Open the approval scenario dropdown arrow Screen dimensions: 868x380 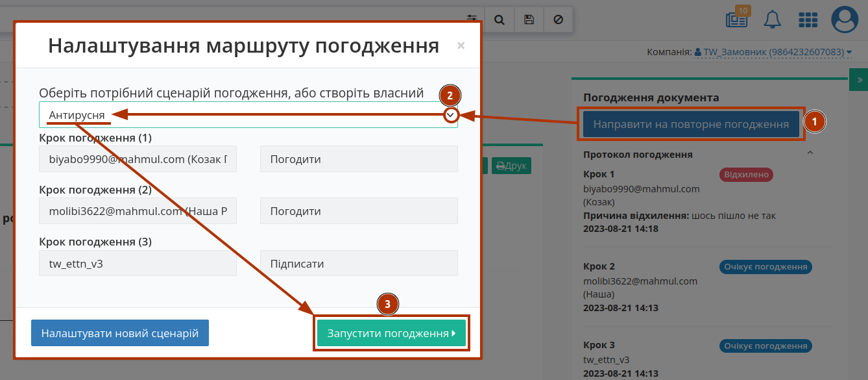click(x=452, y=115)
